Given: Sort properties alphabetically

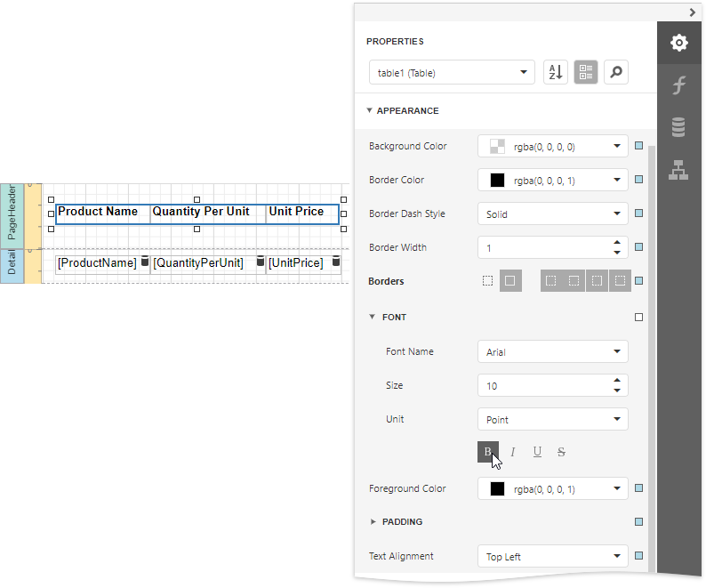Looking at the screenshot, I should pos(555,73).
